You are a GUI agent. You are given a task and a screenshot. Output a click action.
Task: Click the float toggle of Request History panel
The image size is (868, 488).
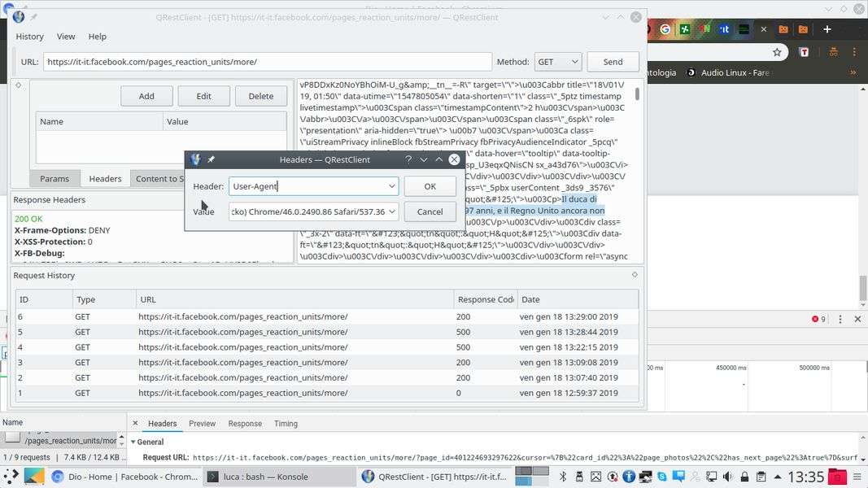(x=635, y=274)
